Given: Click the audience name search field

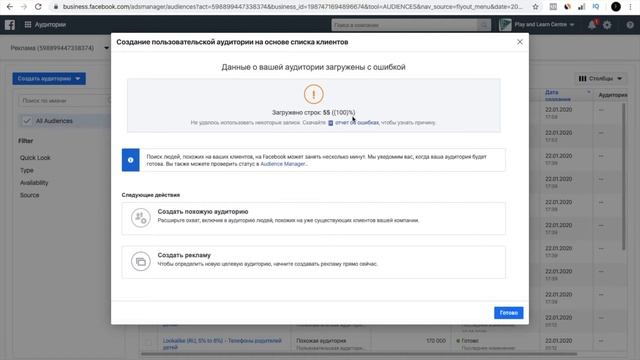Looking at the screenshot, I should coord(64,100).
